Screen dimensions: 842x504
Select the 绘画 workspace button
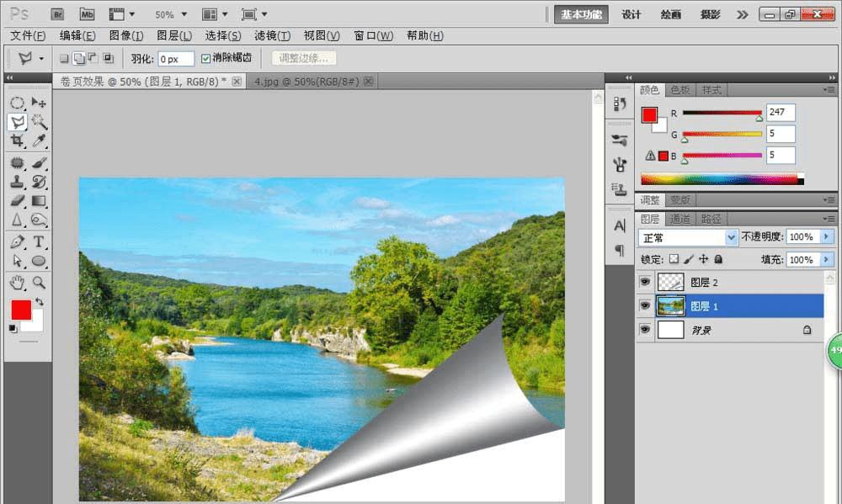pos(671,14)
